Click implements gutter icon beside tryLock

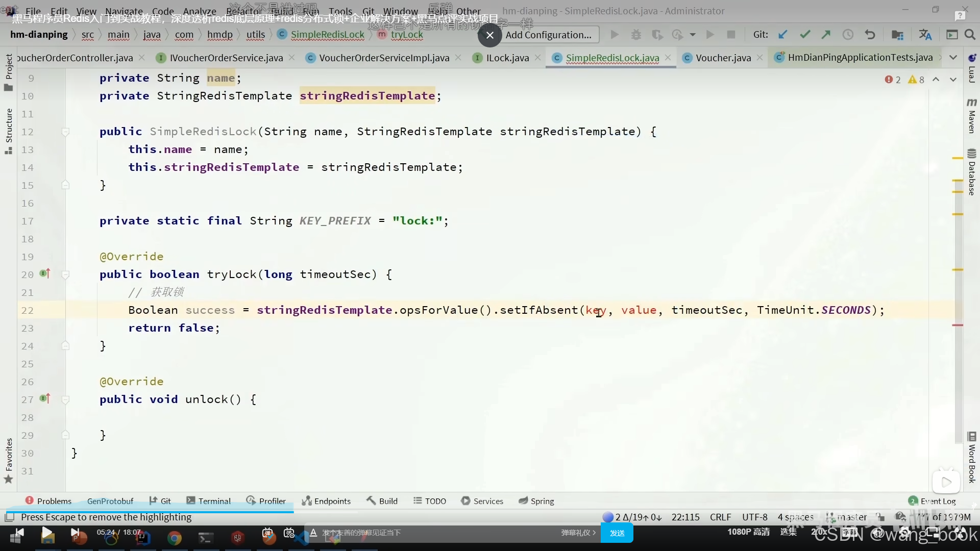pyautogui.click(x=45, y=274)
